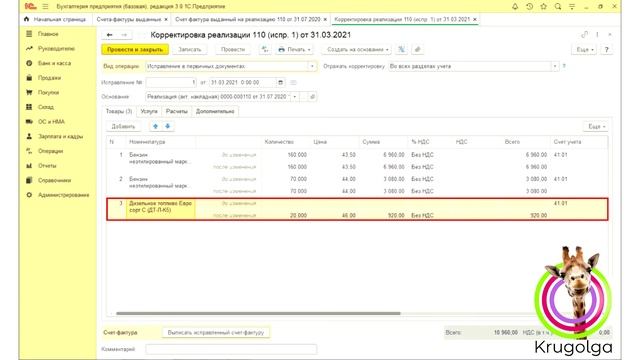
Task: Open the table's Еще menu
Action: pyautogui.click(x=596, y=127)
